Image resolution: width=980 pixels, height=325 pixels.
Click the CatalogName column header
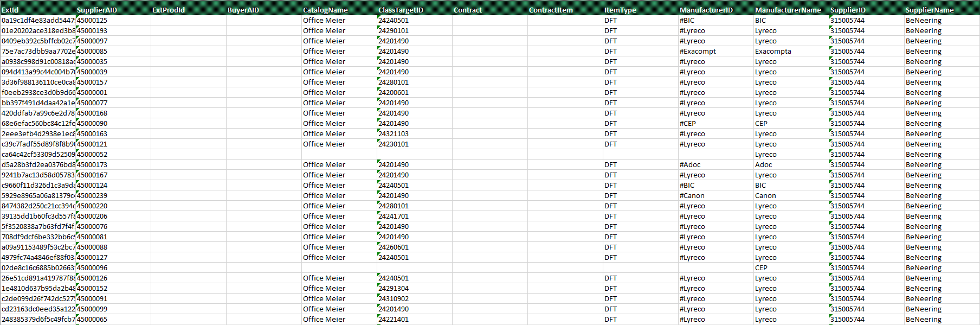tap(325, 10)
